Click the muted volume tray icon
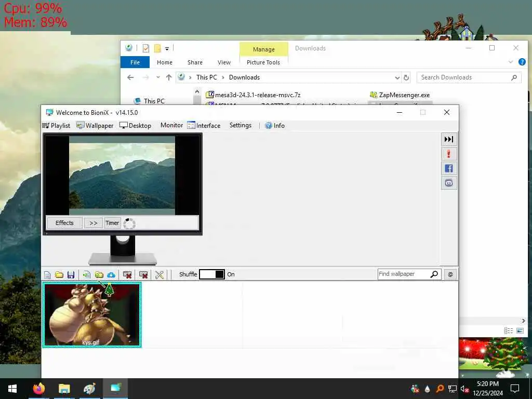The image size is (532, 399). coord(464,389)
